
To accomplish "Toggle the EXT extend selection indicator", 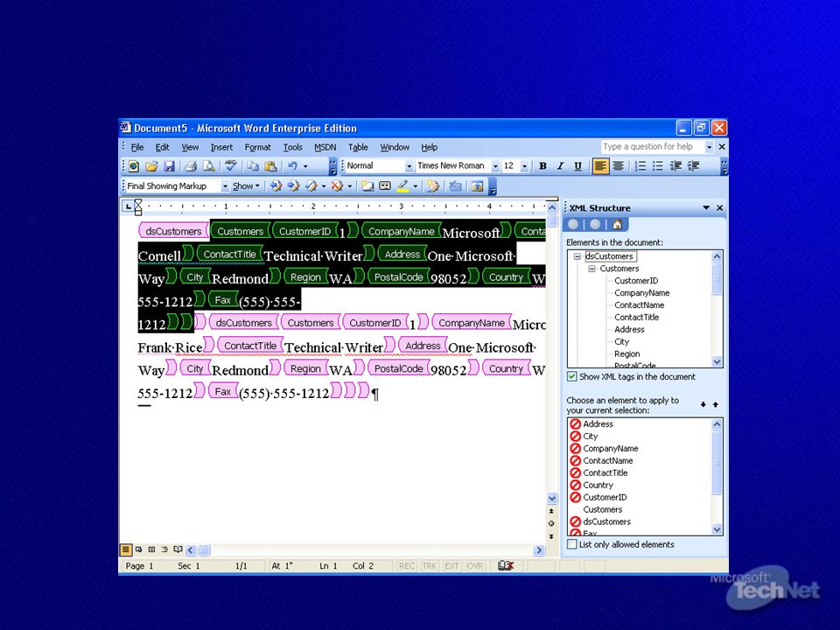I will click(452, 566).
